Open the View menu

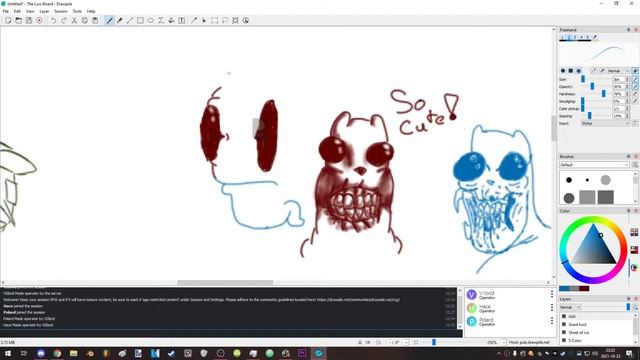click(x=30, y=11)
